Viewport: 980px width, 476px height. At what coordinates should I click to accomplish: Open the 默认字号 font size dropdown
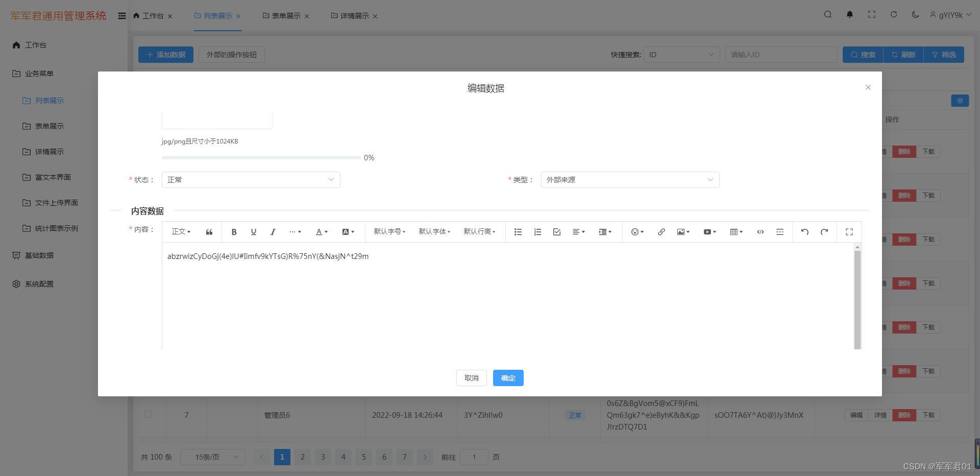pyautogui.click(x=389, y=232)
